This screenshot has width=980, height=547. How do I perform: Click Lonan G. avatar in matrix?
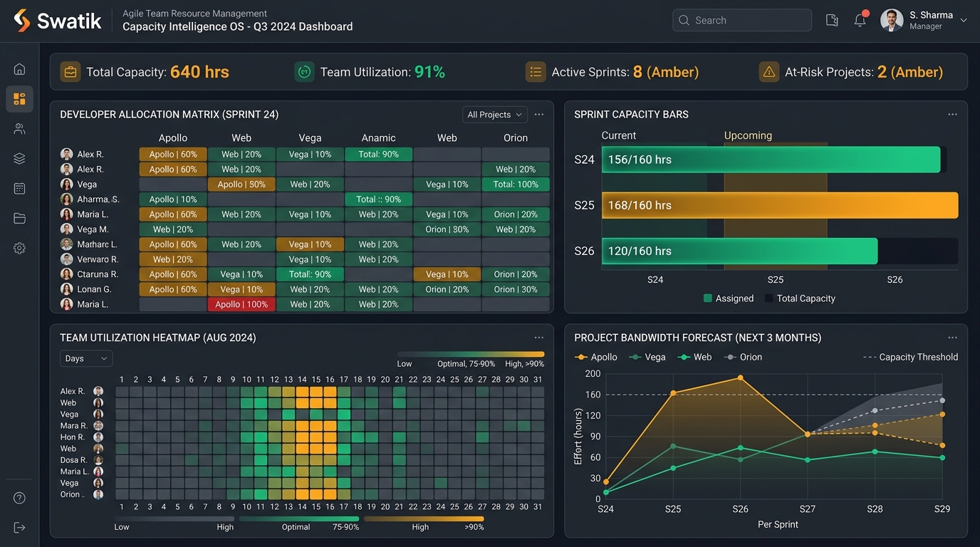click(67, 289)
